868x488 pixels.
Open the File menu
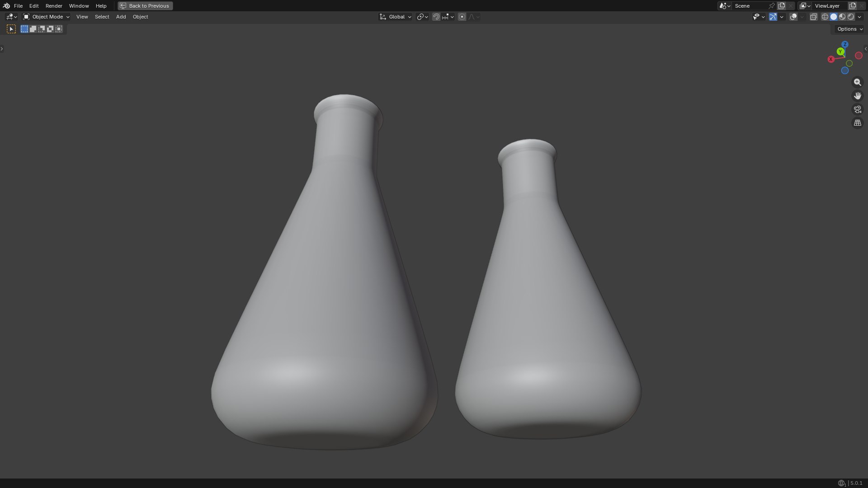pos(18,6)
